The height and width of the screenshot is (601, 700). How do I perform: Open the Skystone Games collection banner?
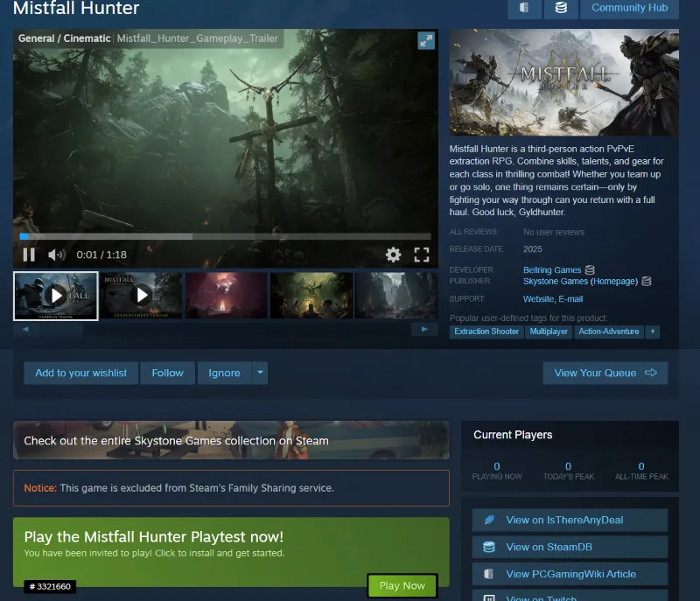coord(231,440)
